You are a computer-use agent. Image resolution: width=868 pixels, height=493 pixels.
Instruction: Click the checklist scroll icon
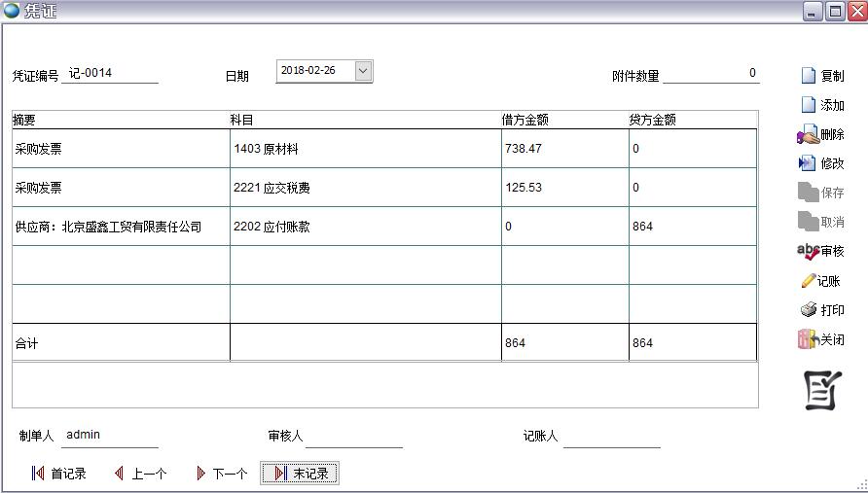pyautogui.click(x=821, y=390)
